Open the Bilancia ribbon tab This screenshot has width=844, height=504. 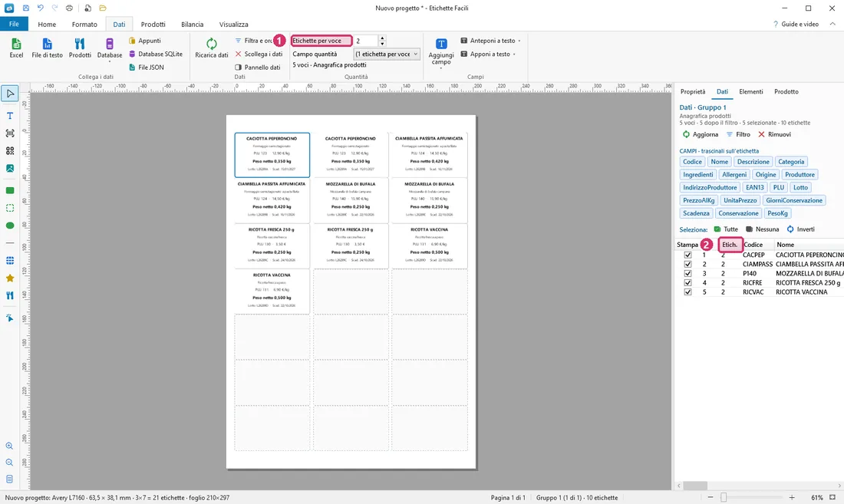pos(192,25)
